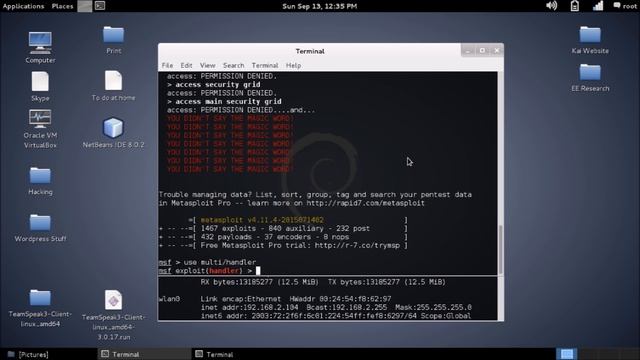This screenshot has width=640, height=360.
Task: Open TeamSpeak3-Client-linux_amd64 folder
Action: point(40,298)
